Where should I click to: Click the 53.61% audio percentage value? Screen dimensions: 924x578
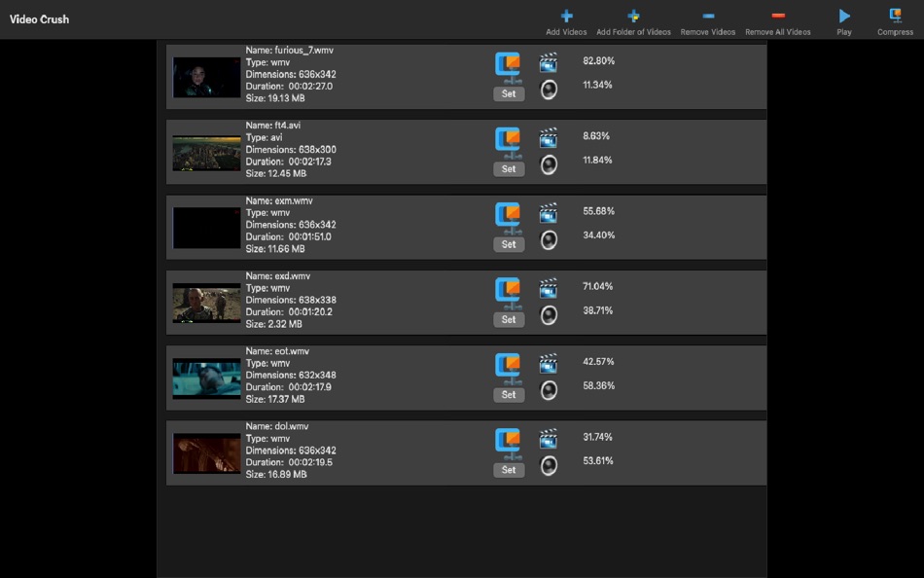tap(598, 460)
